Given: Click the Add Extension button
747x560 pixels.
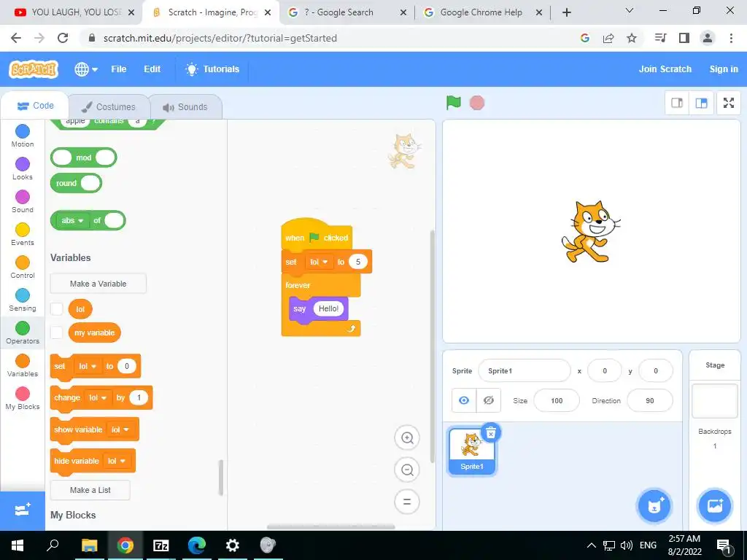Looking at the screenshot, I should tap(23, 510).
